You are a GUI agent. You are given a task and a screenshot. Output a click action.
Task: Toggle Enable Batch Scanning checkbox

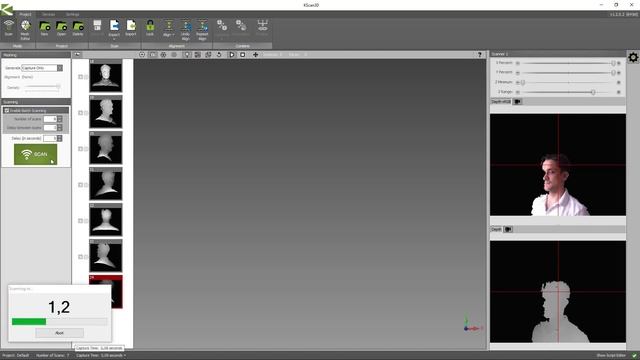pos(7,111)
